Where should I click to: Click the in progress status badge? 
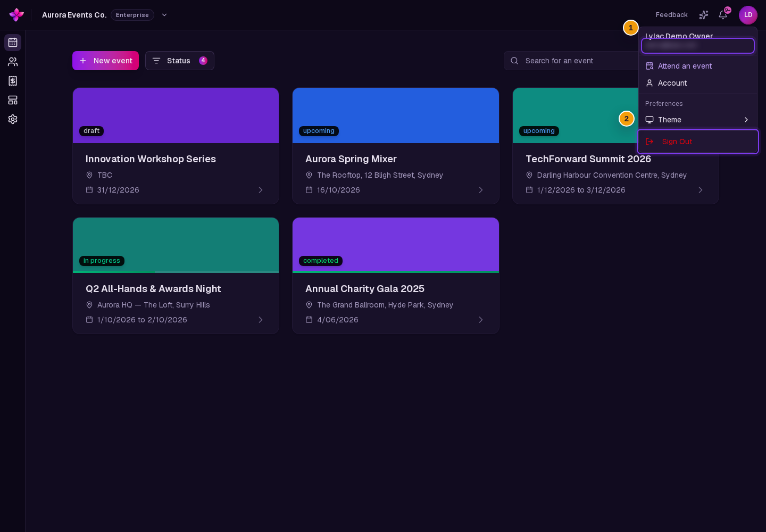(x=102, y=261)
